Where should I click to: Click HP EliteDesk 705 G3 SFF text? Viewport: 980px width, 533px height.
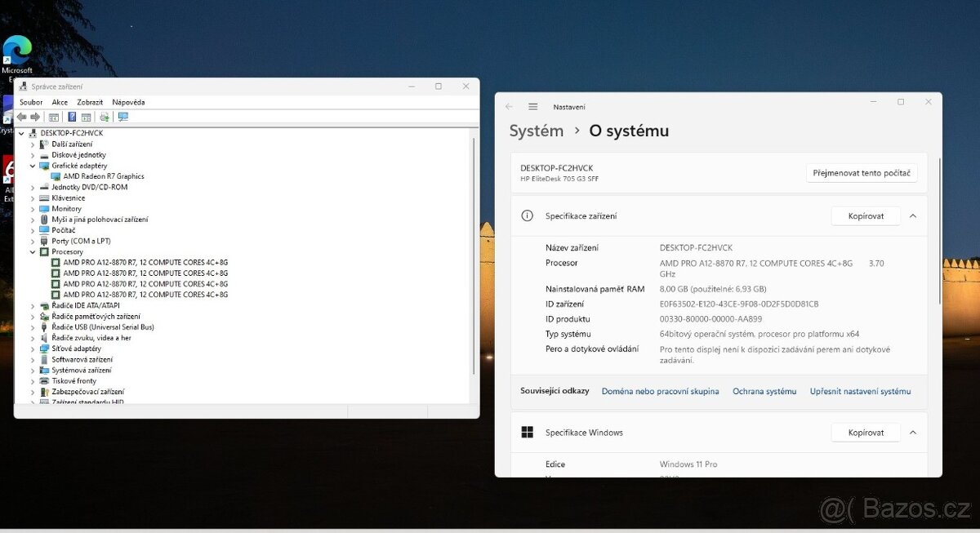559,179
